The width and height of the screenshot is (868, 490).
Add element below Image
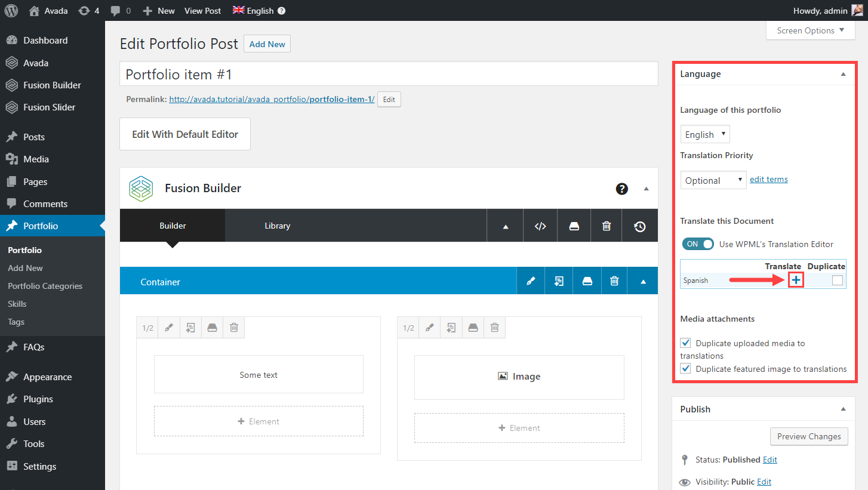[x=519, y=428]
